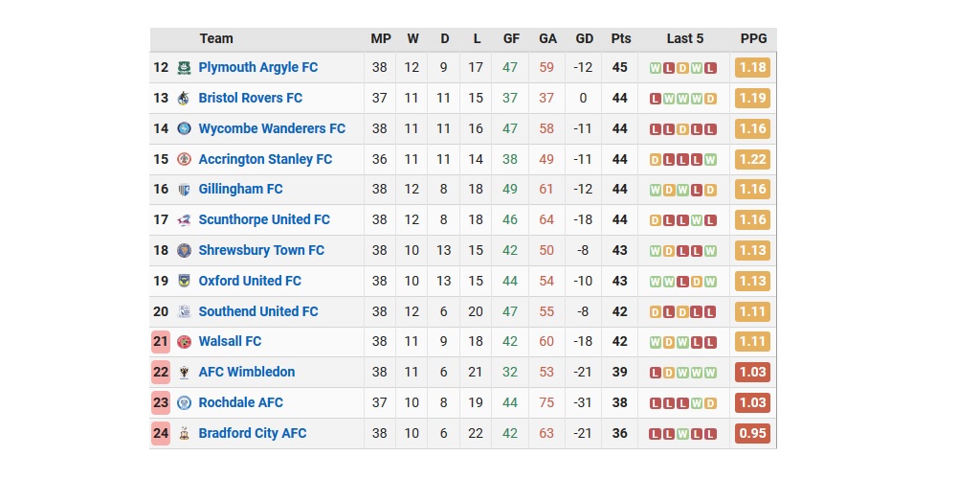The image size is (980, 479).
Task: Click the AFC Wimbledon crest icon
Action: click(184, 373)
